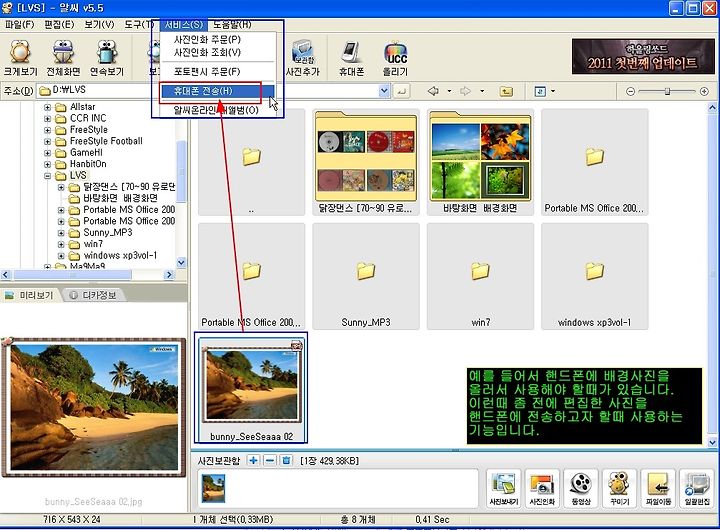Select the parent folder '..' thumbnail
Screen dimensions: 720x530
point(251,162)
